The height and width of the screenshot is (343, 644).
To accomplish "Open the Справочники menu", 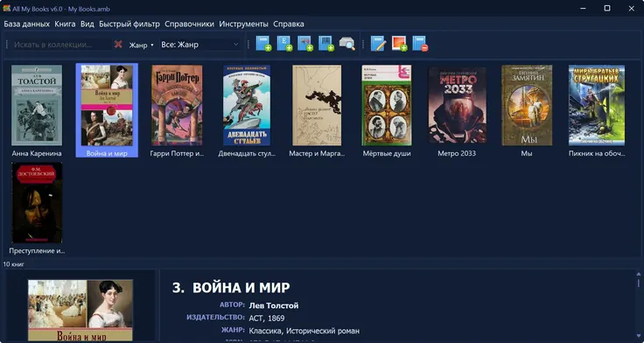I will pos(189,24).
